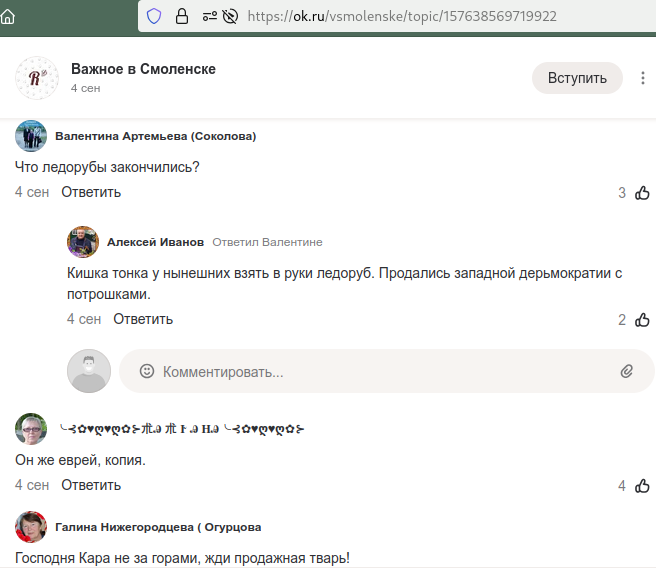The height and width of the screenshot is (569, 656).
Task: Select the text 'Что ледорубы закончились?'
Action: (107, 167)
